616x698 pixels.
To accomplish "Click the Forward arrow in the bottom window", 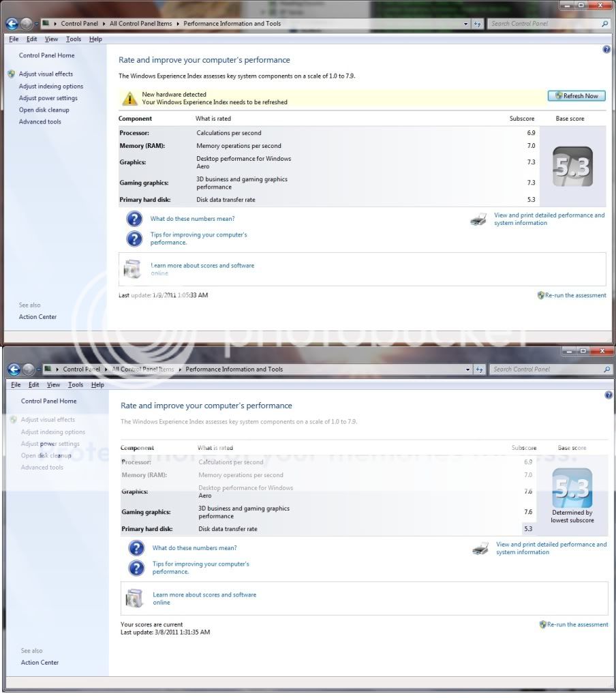I will [29, 369].
